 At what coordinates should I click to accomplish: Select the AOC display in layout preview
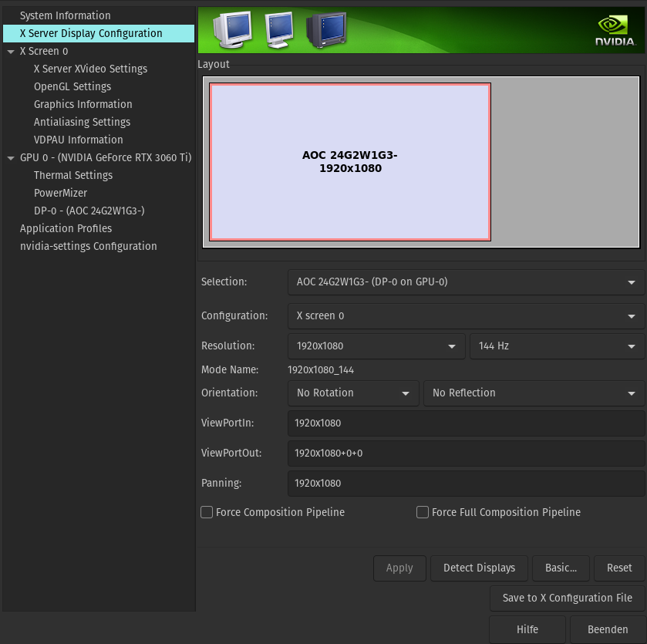click(x=350, y=162)
